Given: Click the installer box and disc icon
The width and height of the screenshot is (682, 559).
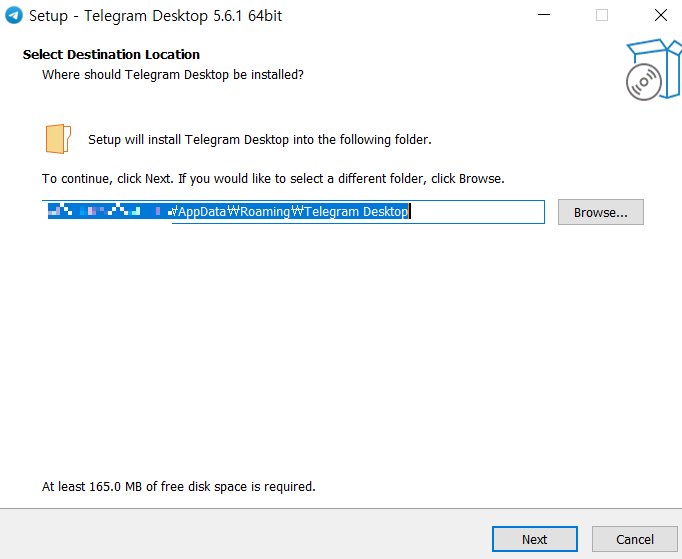Looking at the screenshot, I should [x=654, y=70].
